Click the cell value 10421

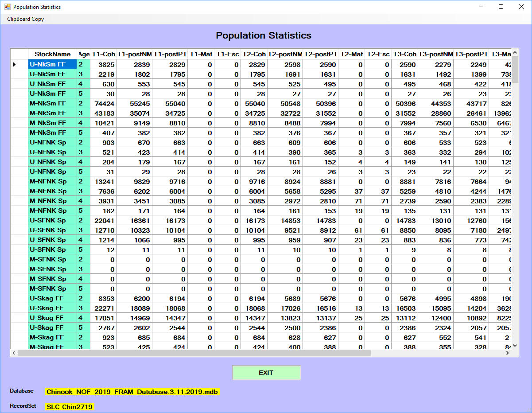103,123
